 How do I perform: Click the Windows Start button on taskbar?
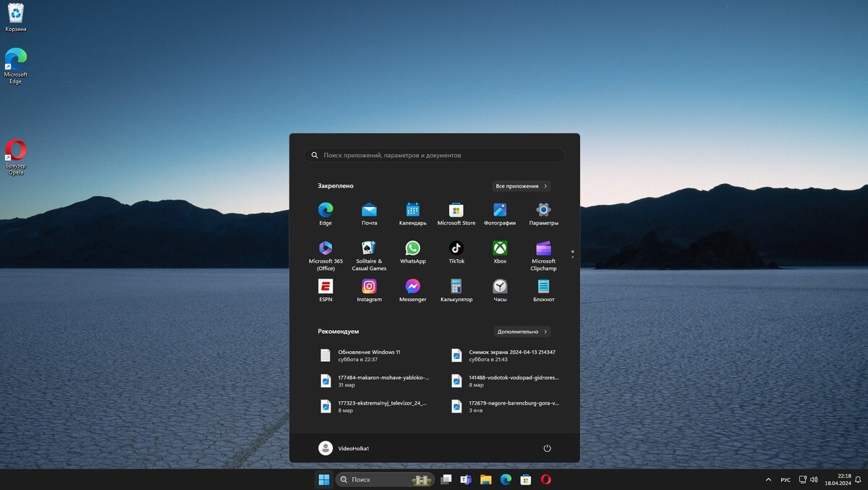click(x=323, y=479)
